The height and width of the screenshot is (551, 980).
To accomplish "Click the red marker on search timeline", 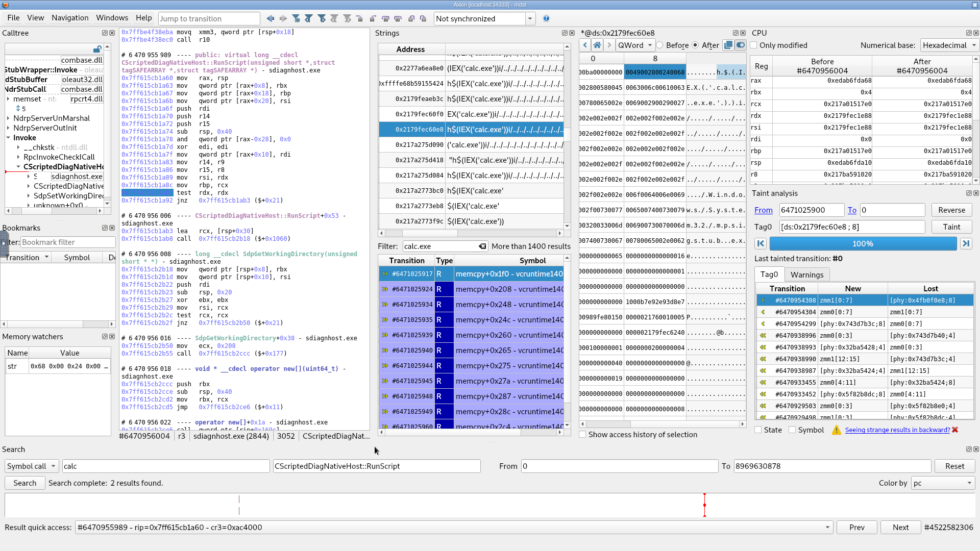I will point(704,505).
